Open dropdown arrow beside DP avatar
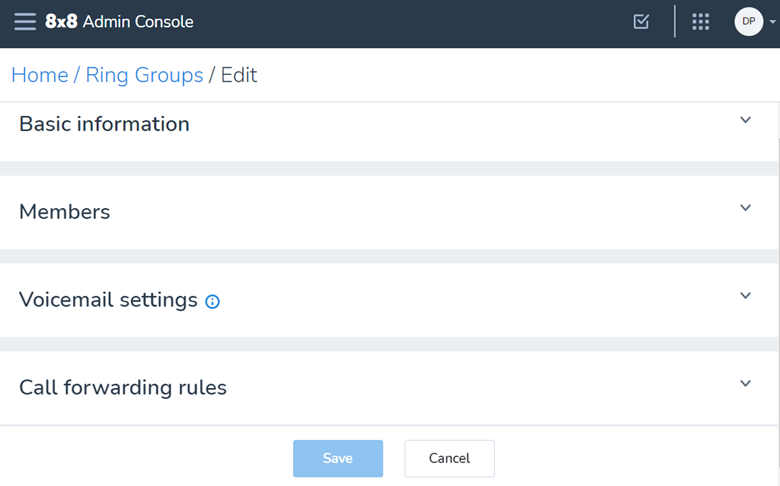The image size is (780, 486). tap(773, 21)
